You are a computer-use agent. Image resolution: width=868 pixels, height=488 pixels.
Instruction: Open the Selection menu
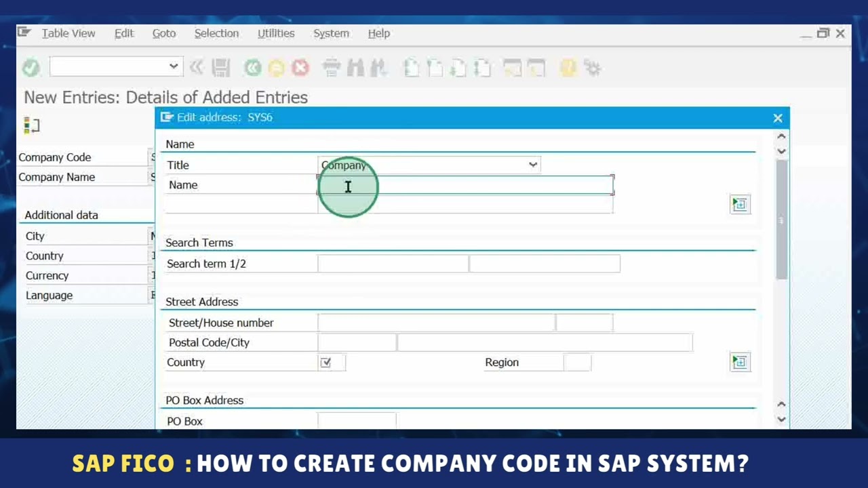click(216, 33)
